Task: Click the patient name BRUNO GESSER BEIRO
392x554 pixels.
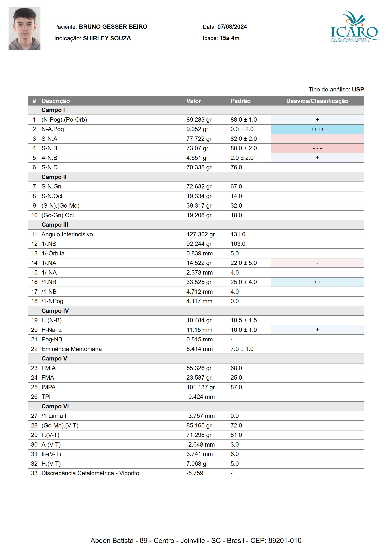Action: click(113, 27)
